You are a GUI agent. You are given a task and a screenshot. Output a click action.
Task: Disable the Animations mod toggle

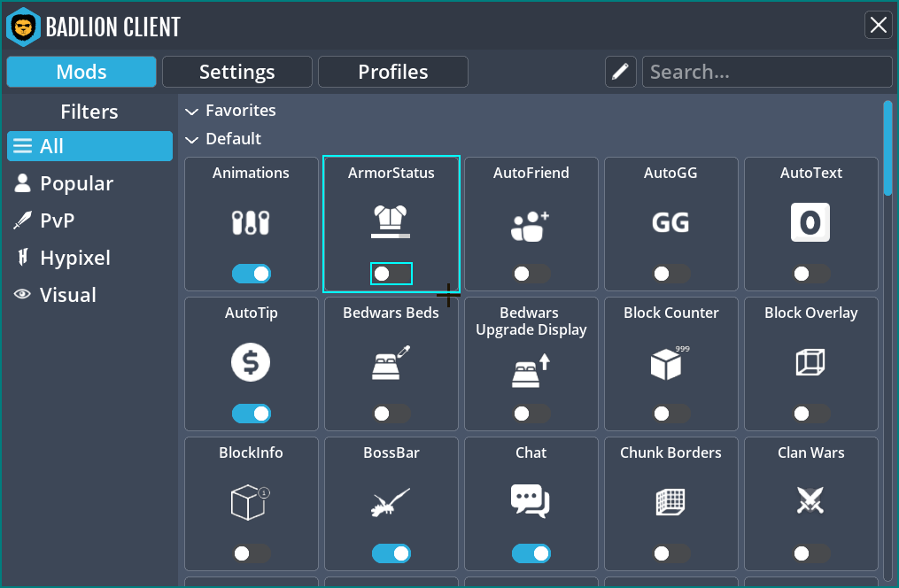point(252,274)
